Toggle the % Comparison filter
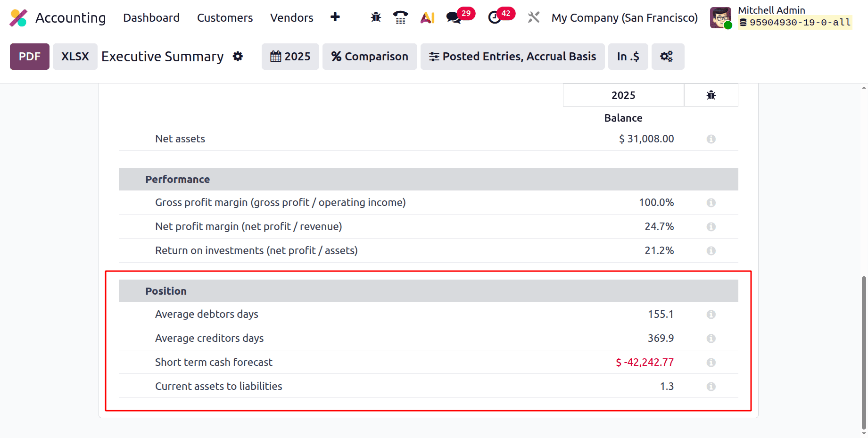The width and height of the screenshot is (868, 438). pyautogui.click(x=370, y=56)
